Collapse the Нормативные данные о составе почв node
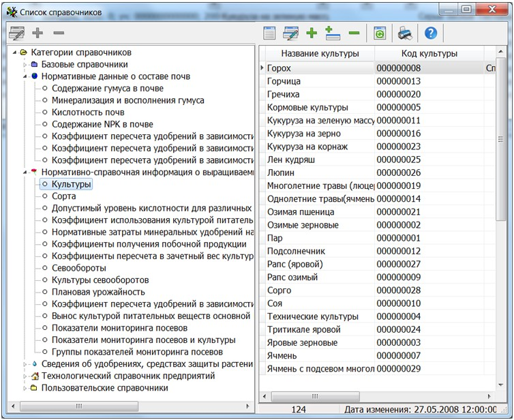 click(x=25, y=76)
